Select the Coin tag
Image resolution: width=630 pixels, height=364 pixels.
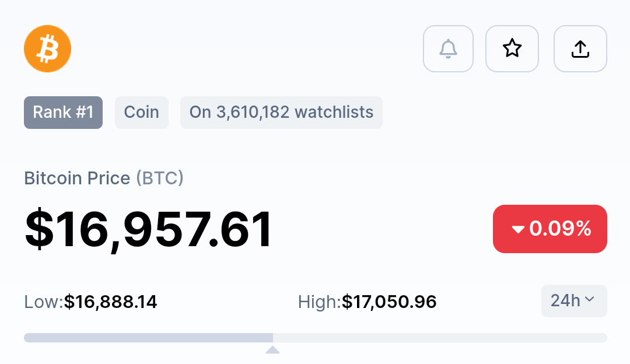click(x=141, y=113)
